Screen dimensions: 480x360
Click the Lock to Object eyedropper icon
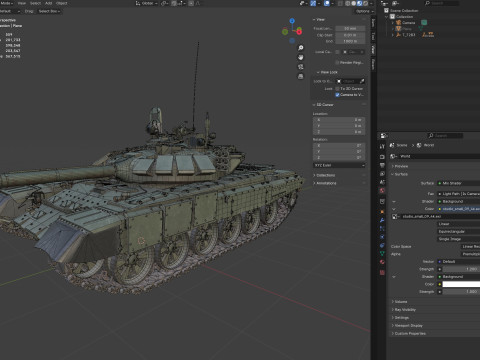(362, 81)
